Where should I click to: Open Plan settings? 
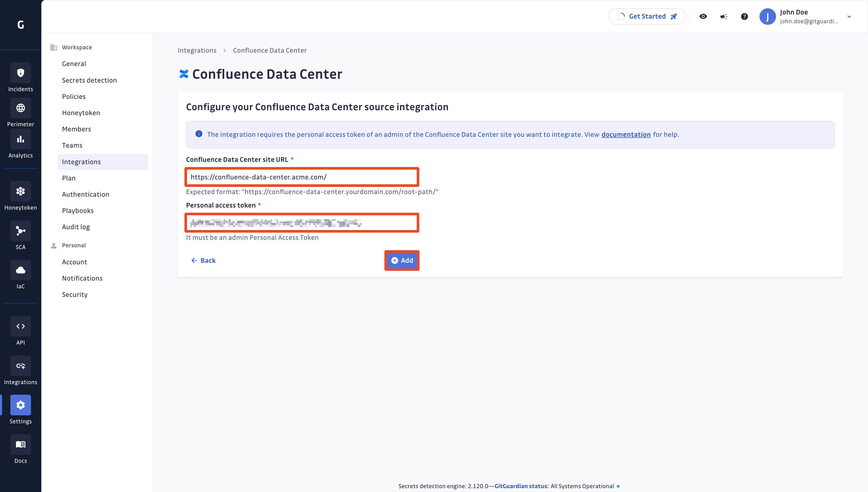pos(103,178)
